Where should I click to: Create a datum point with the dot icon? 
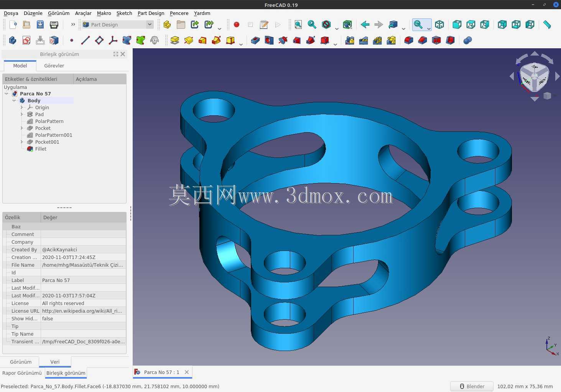[x=72, y=40]
